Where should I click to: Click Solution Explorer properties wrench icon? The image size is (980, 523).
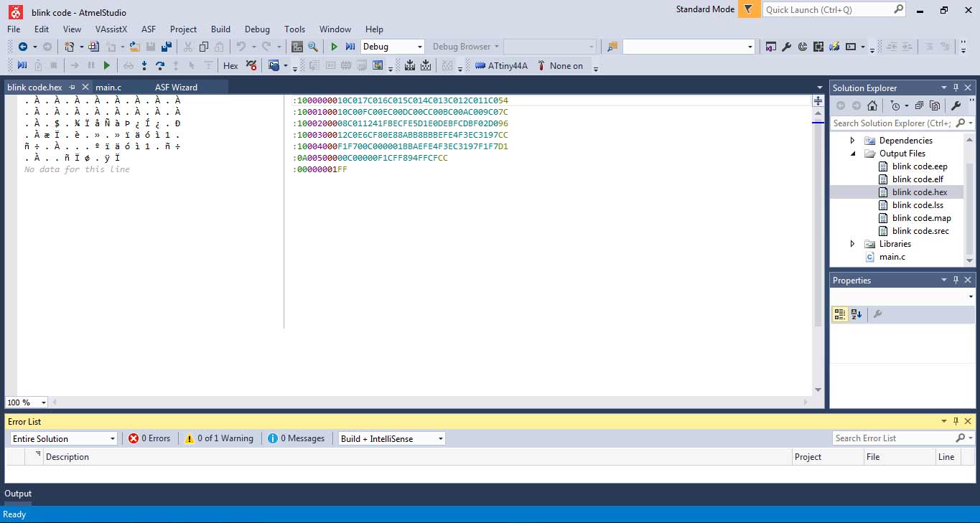pyautogui.click(x=956, y=105)
